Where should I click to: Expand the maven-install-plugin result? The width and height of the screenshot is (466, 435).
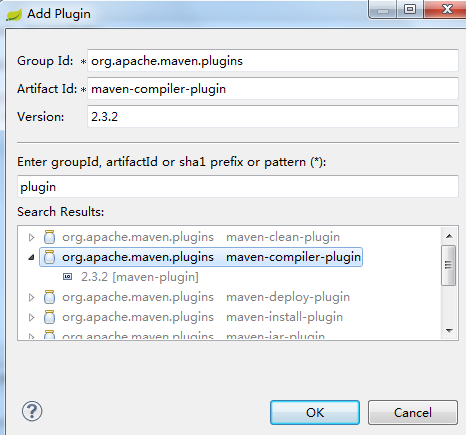(31, 317)
